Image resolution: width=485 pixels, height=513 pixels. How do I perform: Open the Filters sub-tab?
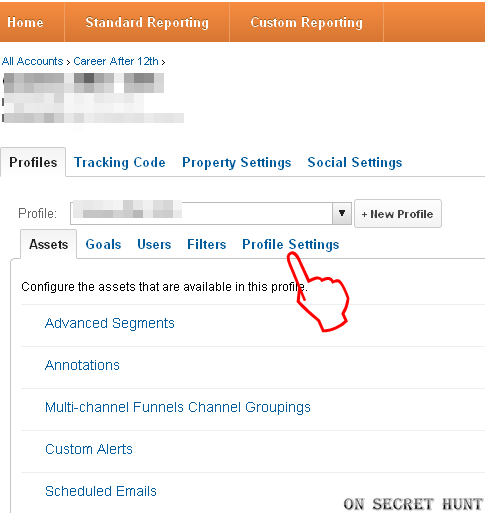pyautogui.click(x=207, y=244)
